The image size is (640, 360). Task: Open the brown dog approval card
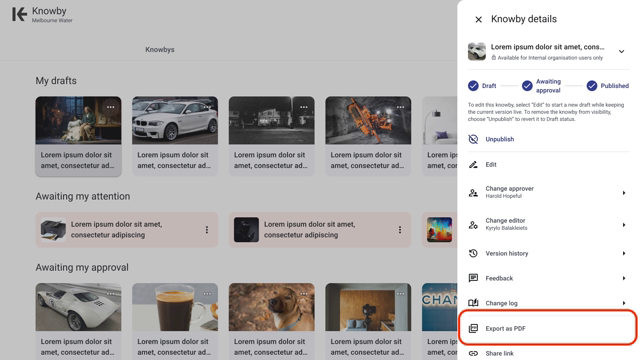tap(271, 322)
